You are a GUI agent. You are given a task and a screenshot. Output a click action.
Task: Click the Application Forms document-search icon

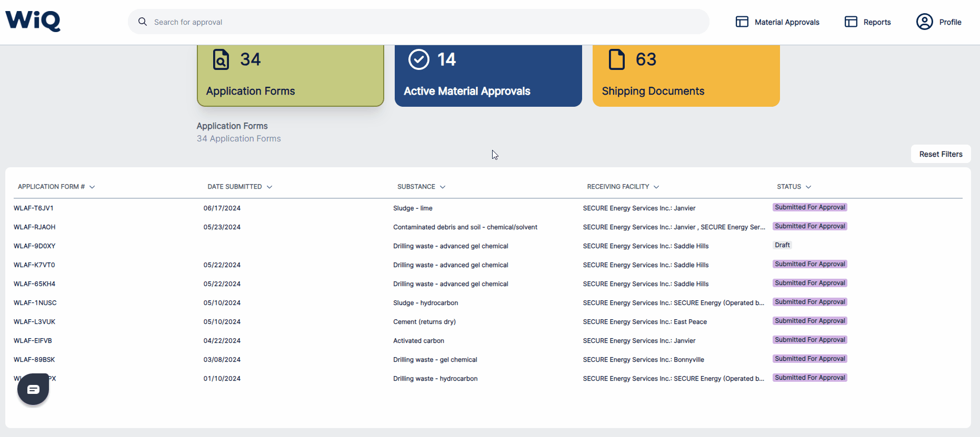point(221,59)
